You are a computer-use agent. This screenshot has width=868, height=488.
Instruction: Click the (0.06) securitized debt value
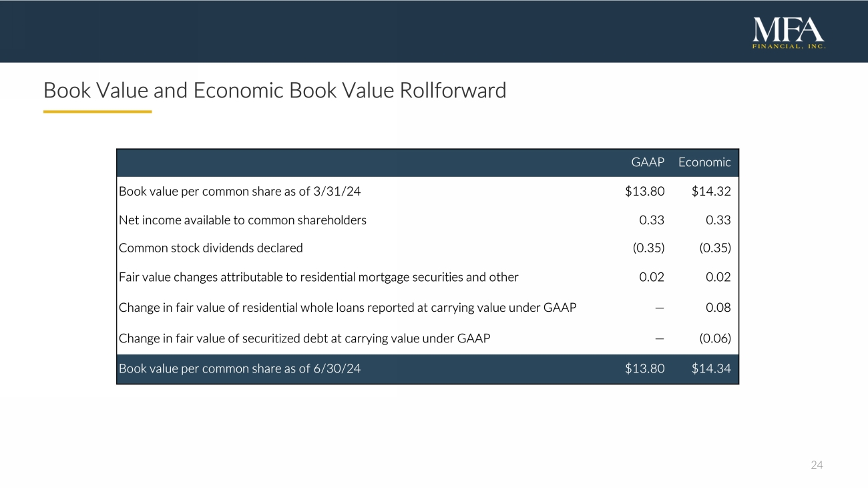714,338
